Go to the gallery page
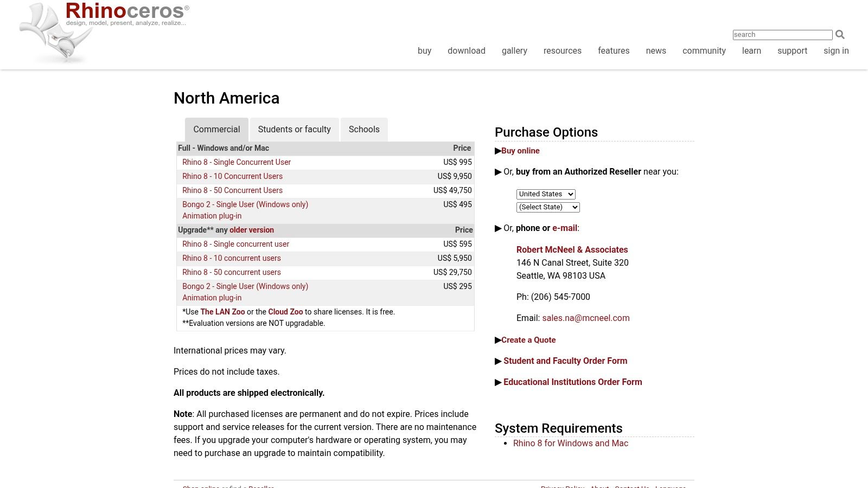The image size is (868, 488). pyautogui.click(x=514, y=50)
